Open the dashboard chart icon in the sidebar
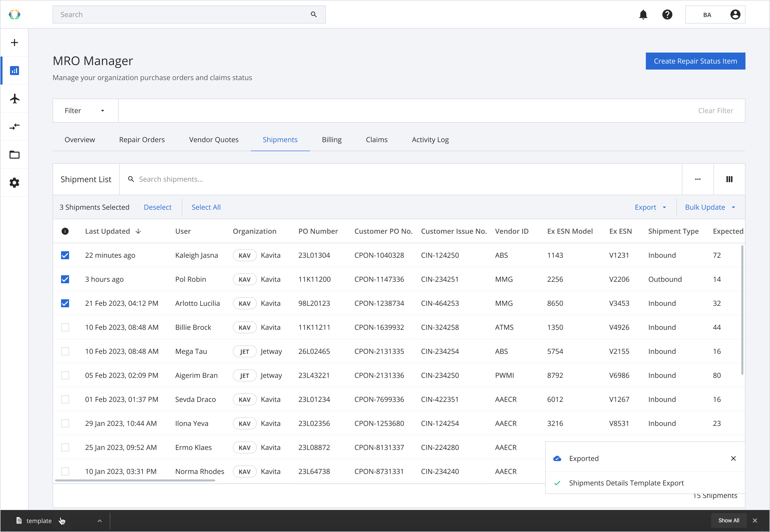 [14, 71]
